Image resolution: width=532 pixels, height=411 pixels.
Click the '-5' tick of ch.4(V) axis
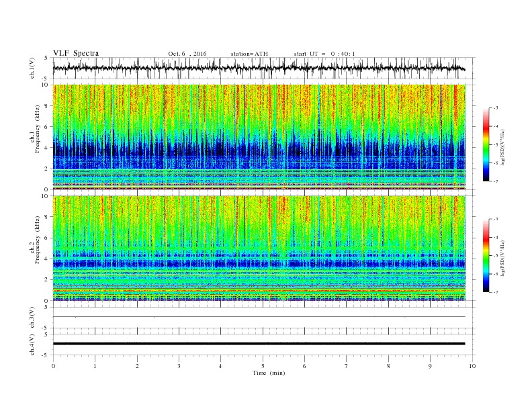click(x=46, y=355)
